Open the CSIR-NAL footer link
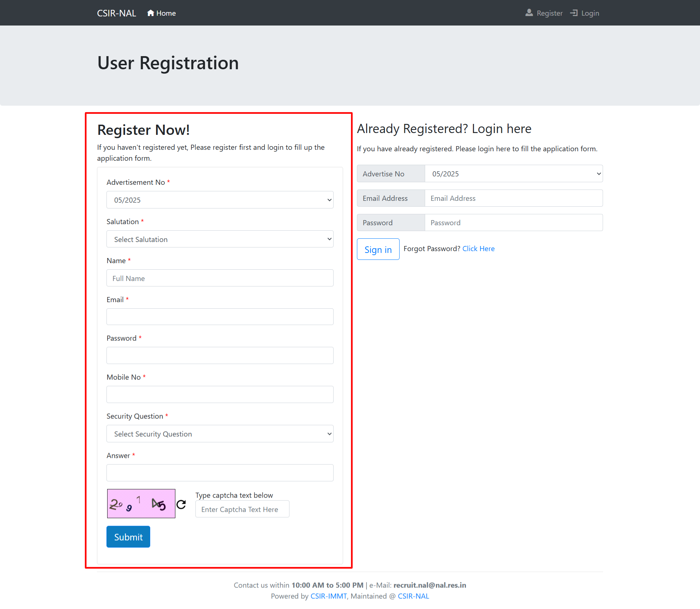Image resolution: width=700 pixels, height=609 pixels. pyautogui.click(x=413, y=596)
